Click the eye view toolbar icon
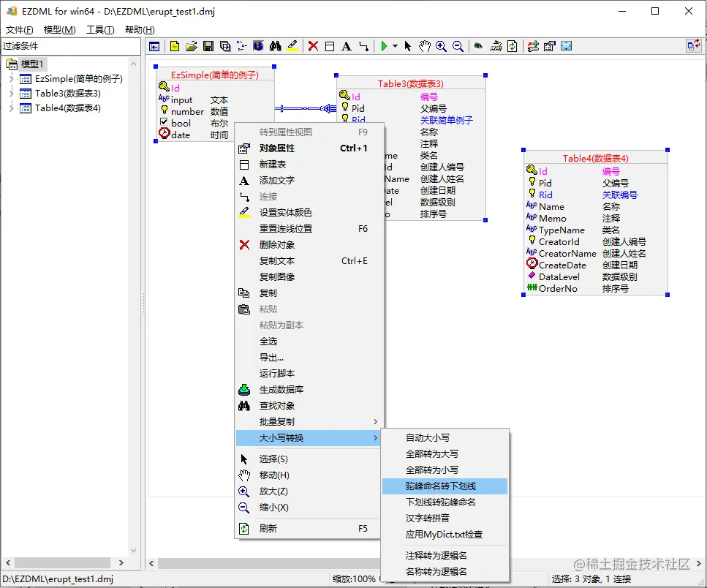The height and width of the screenshot is (588, 707). (478, 46)
